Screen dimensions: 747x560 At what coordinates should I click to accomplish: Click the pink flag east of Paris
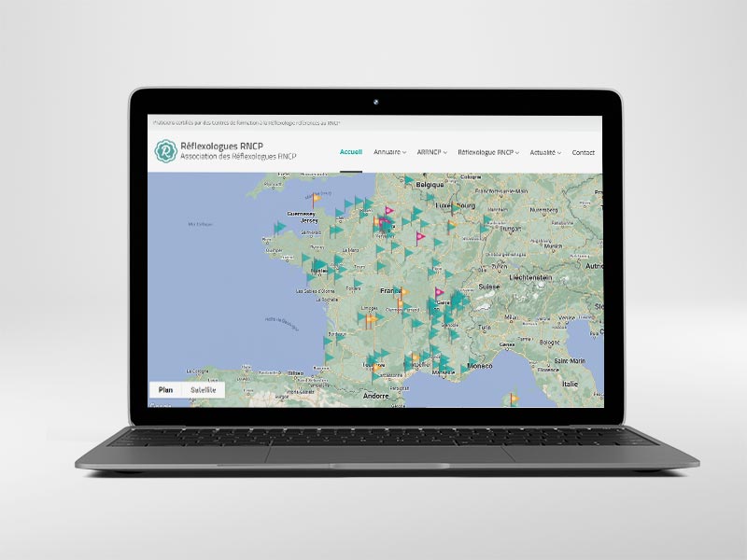click(x=420, y=237)
